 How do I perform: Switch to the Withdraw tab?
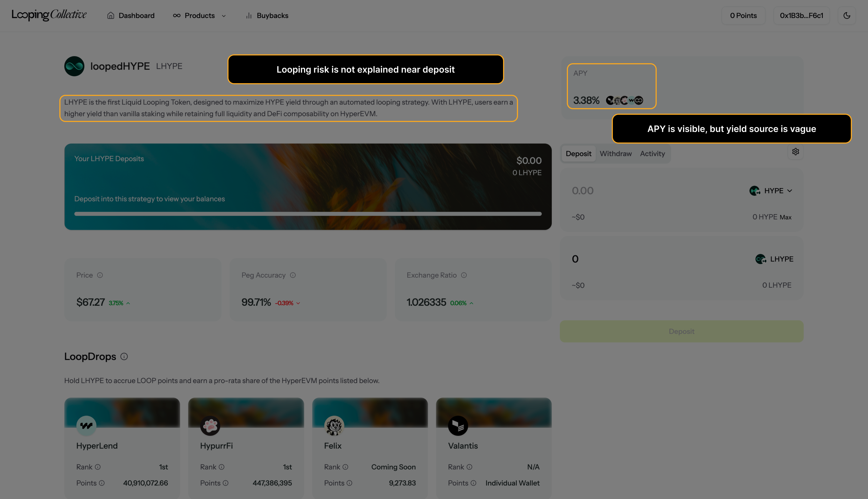point(616,154)
